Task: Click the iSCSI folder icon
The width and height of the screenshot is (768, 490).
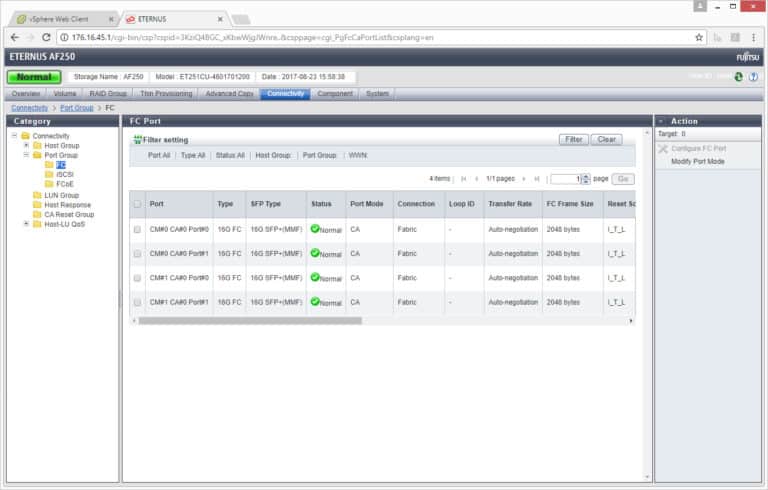Action: [49, 174]
